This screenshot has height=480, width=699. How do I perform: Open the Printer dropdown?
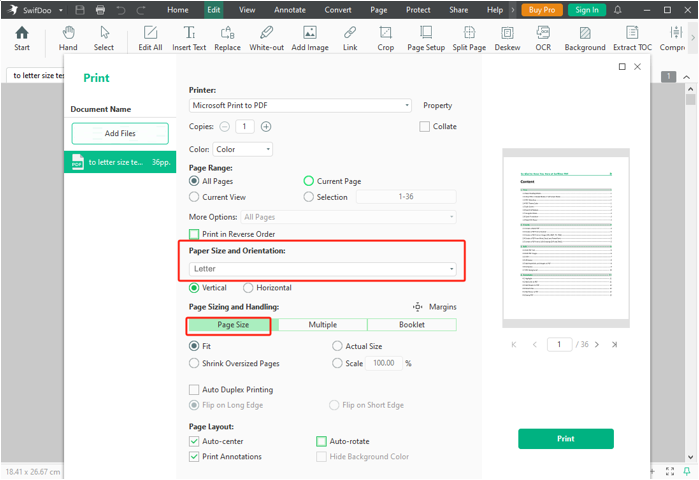(300, 106)
